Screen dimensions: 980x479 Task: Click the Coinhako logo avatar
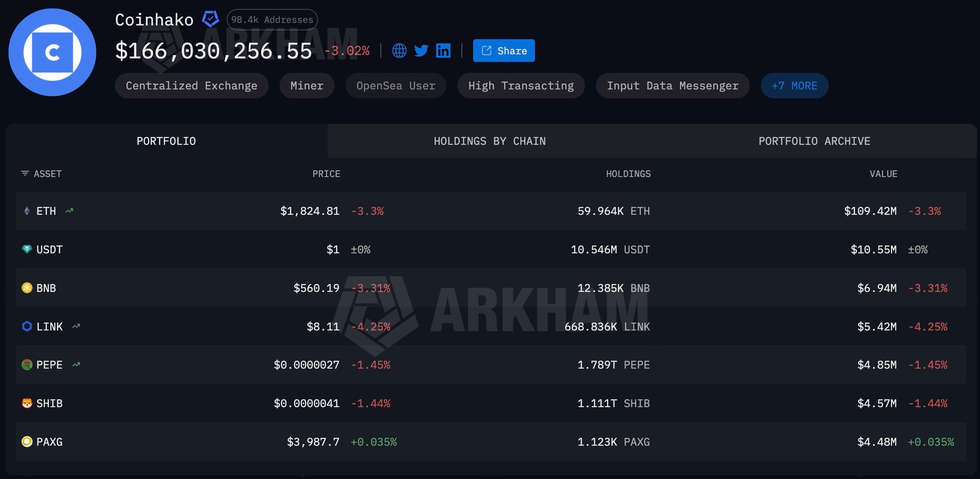(52, 52)
